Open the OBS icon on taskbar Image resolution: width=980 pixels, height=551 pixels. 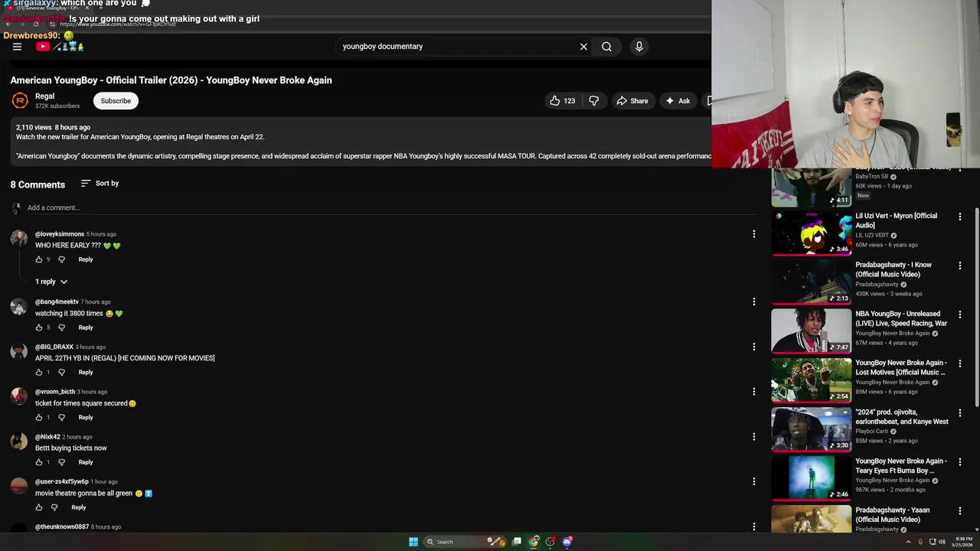[550, 542]
